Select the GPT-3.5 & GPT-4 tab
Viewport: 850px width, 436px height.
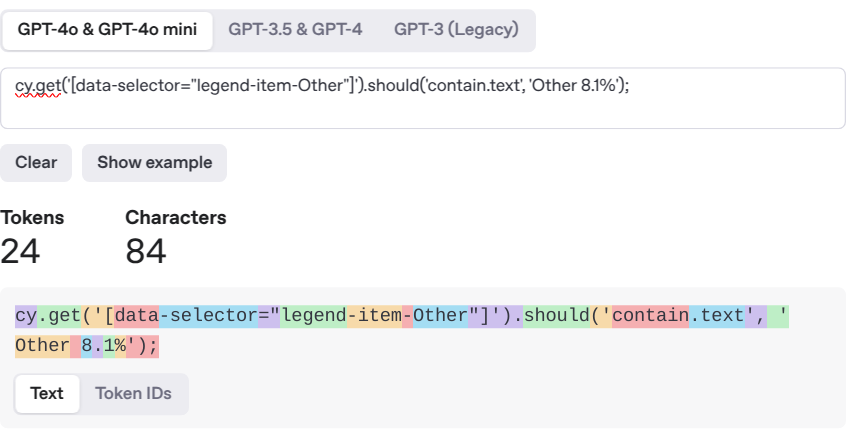(295, 30)
